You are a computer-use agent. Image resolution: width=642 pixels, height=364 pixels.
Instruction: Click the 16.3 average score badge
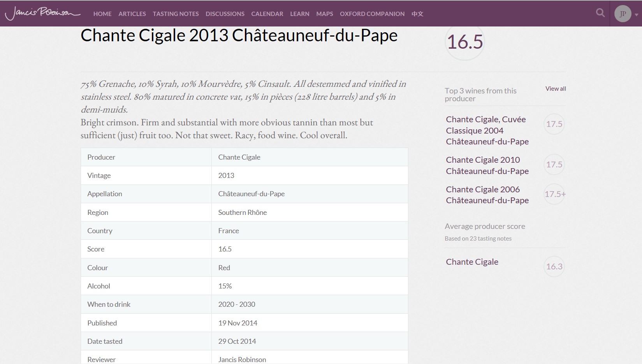coord(554,266)
